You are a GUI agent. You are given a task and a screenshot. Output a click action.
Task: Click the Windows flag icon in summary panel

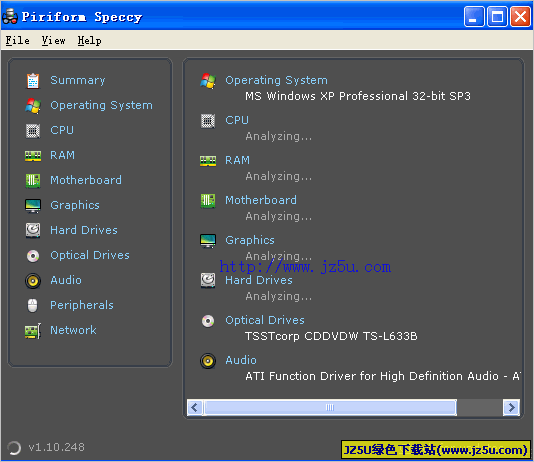208,81
